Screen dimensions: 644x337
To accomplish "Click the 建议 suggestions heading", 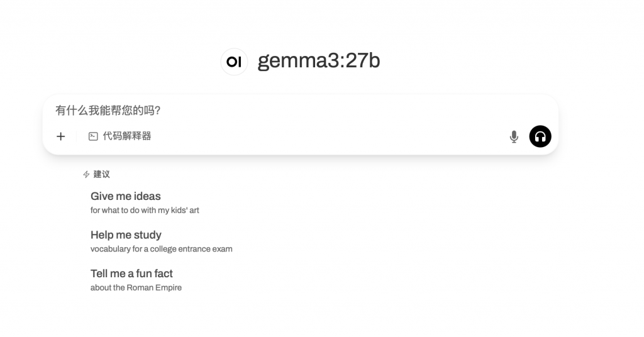I will [x=101, y=174].
